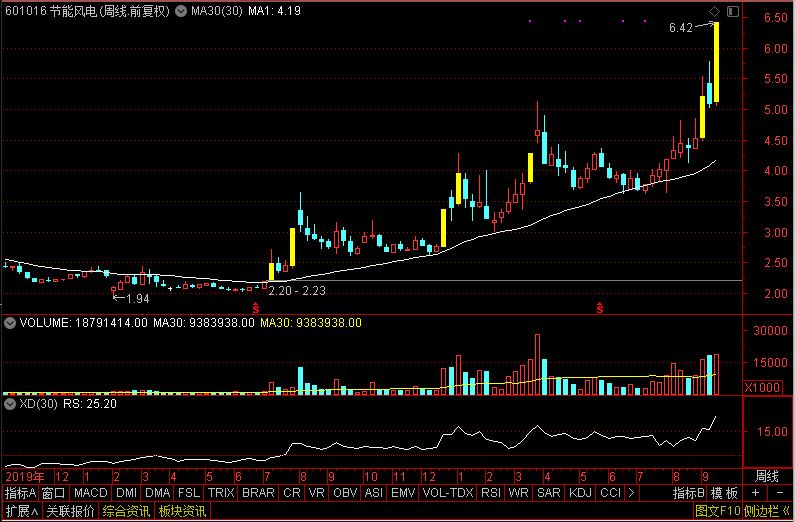Switch to the MACD indicator
The image size is (795, 522).
tap(90, 493)
